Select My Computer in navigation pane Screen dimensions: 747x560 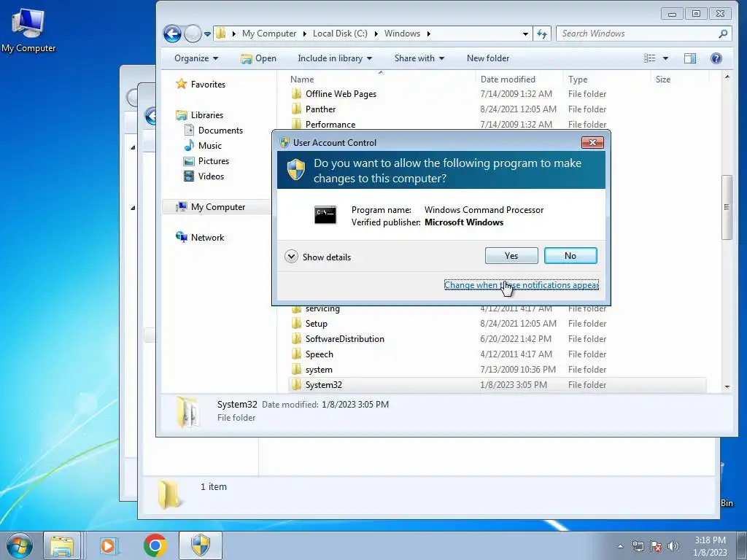point(217,206)
